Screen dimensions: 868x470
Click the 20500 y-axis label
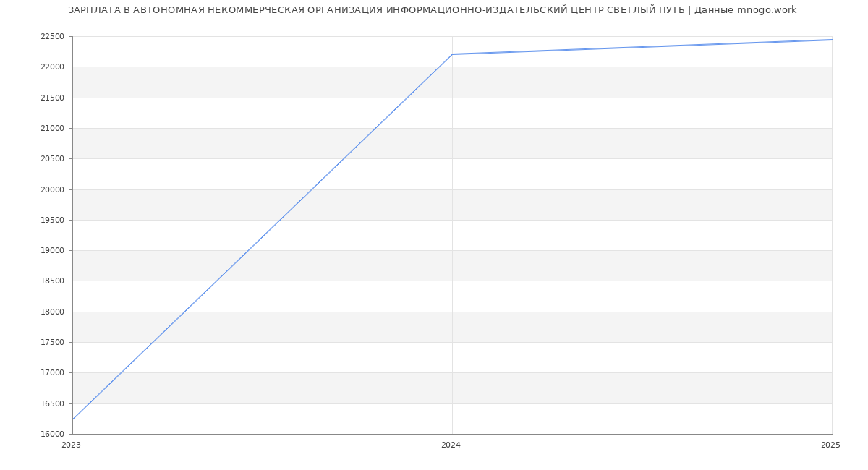point(52,159)
